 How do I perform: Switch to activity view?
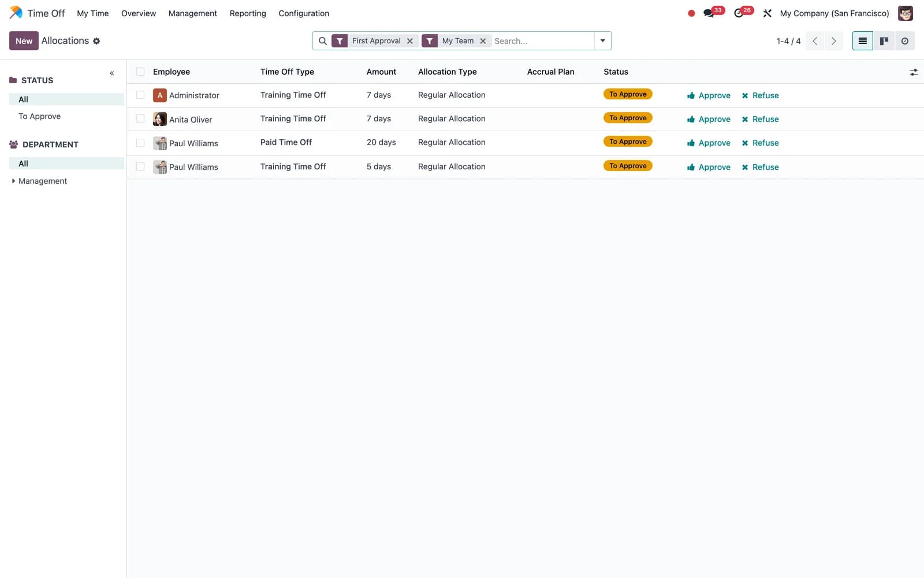coord(905,41)
